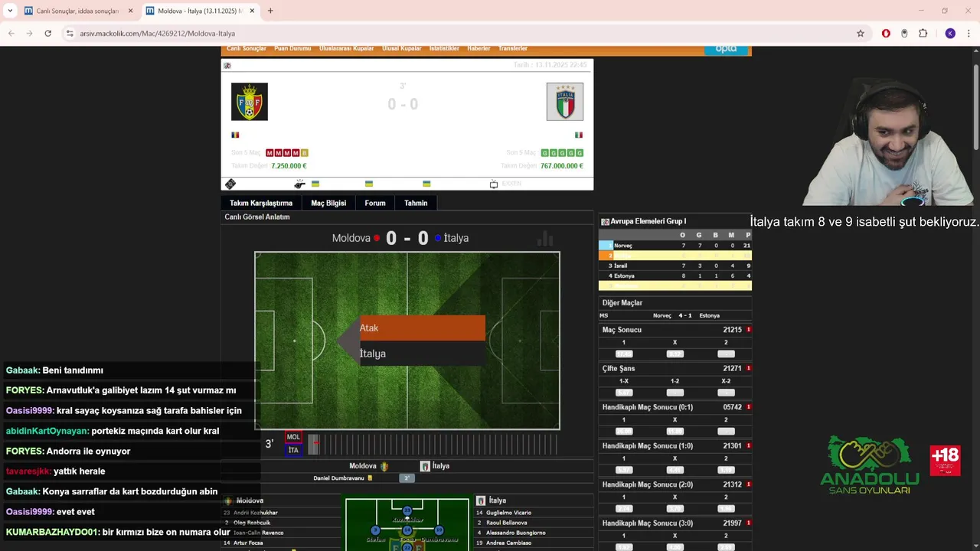The width and height of the screenshot is (980, 551).
Task: Reload the Mackolik page
Action: click(47, 34)
